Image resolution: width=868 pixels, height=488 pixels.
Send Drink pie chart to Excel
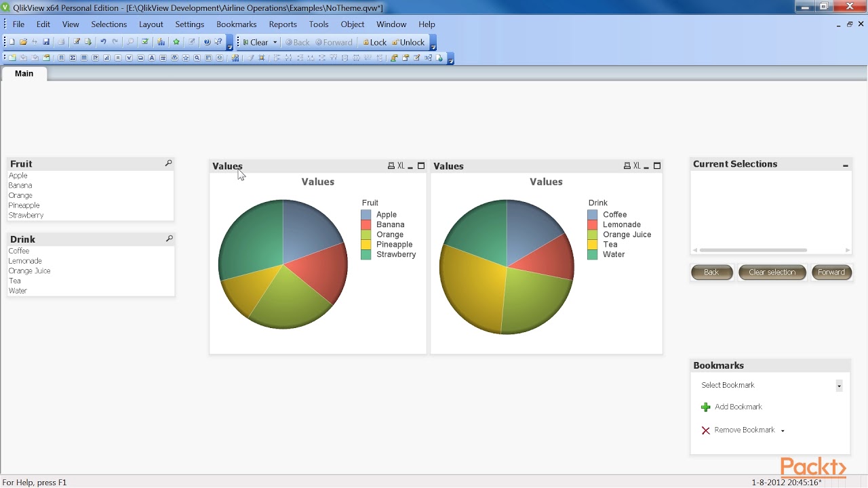click(x=637, y=166)
